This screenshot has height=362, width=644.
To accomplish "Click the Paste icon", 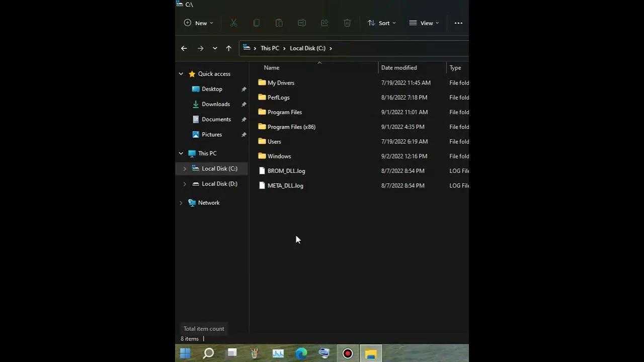I will [279, 23].
